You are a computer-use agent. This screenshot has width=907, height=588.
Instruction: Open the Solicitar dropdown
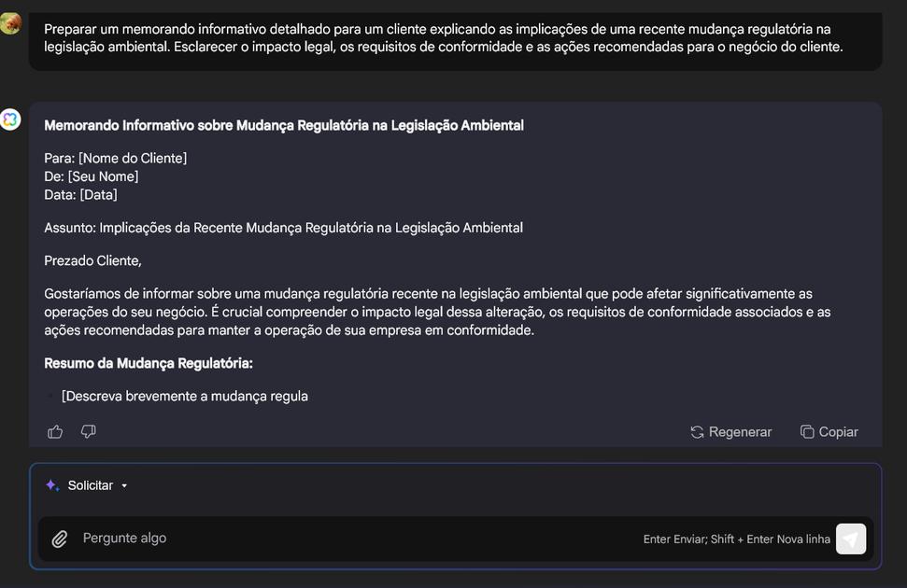(x=97, y=485)
